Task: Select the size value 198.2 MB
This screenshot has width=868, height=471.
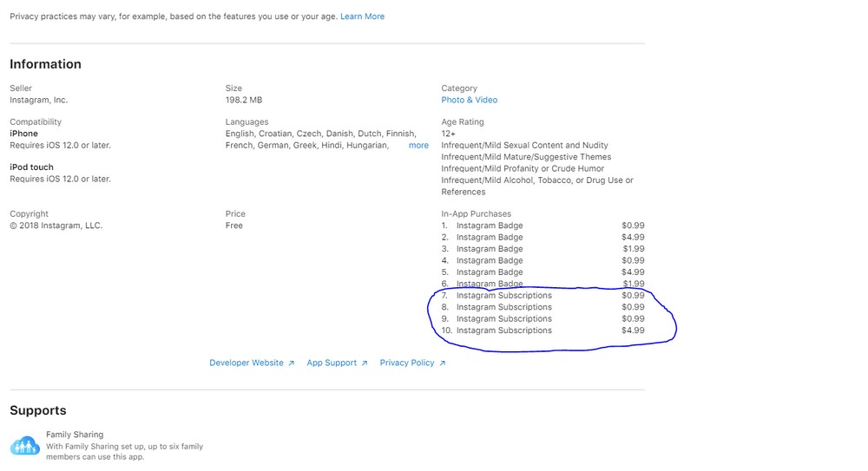Action: [244, 100]
